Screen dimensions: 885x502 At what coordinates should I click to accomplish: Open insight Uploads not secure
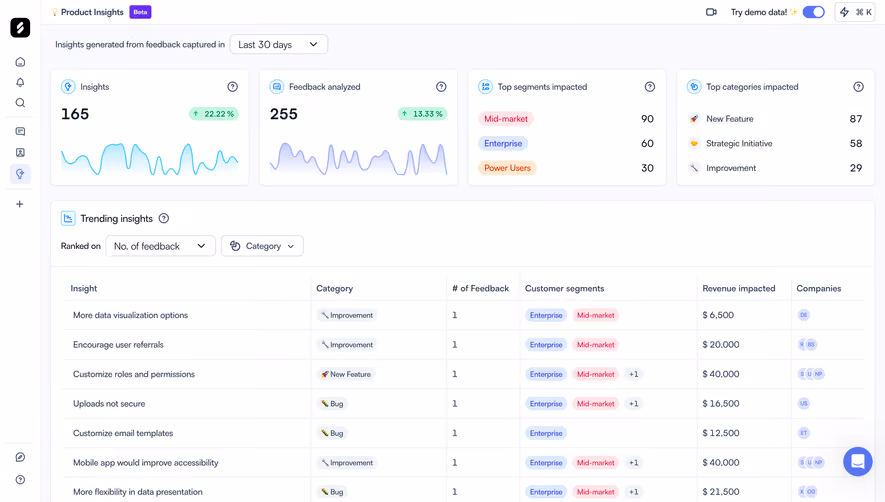coord(109,404)
